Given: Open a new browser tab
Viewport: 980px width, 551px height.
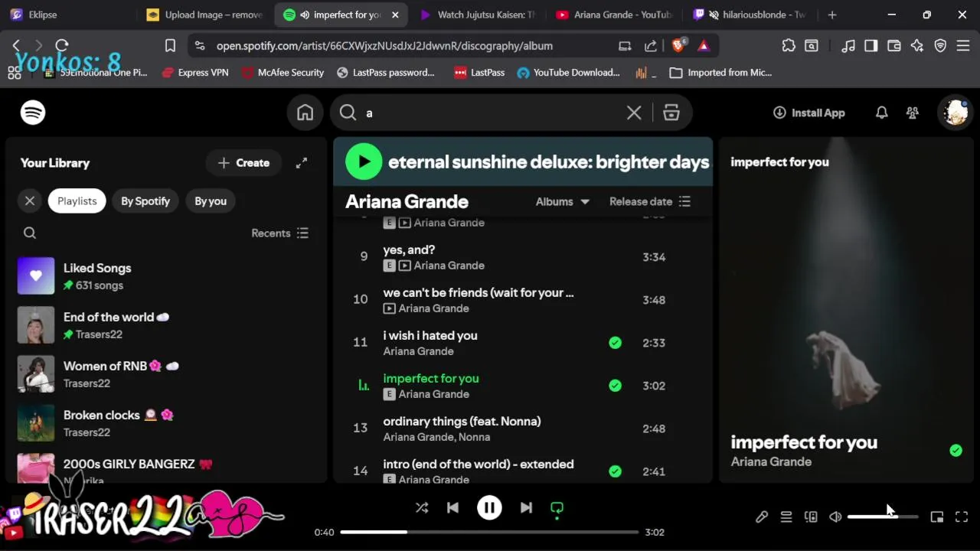Looking at the screenshot, I should pos(832,15).
